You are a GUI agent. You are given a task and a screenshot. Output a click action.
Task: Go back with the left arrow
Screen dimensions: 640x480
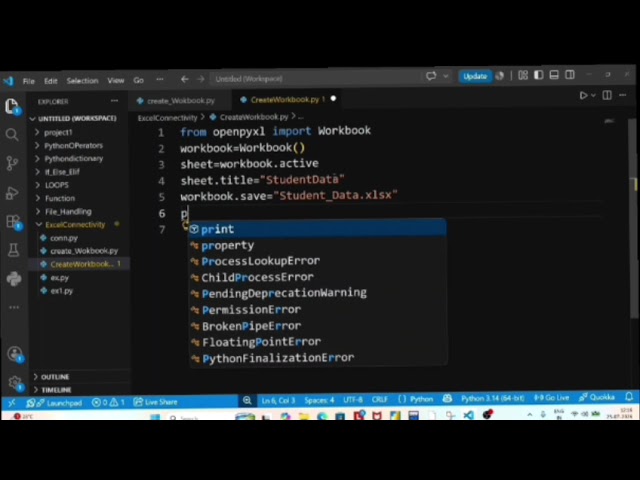[x=184, y=79]
